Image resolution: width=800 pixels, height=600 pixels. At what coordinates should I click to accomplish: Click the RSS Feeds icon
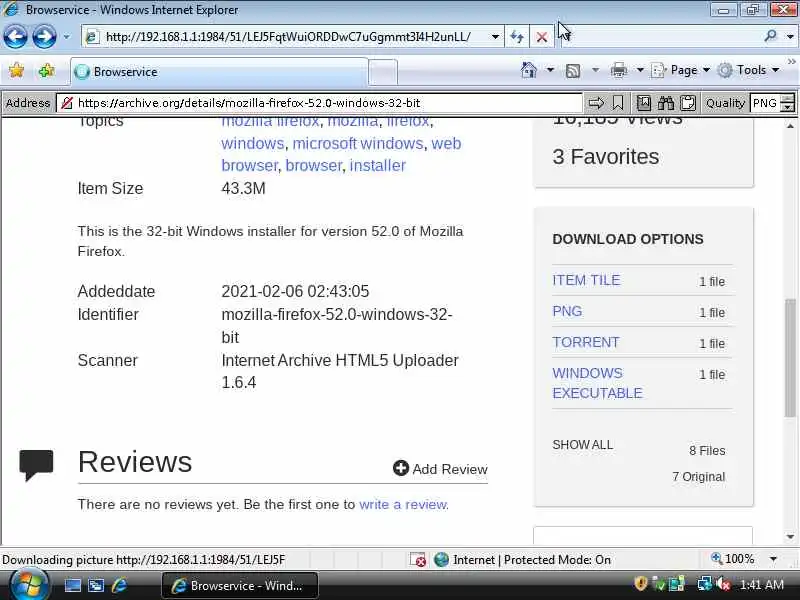click(x=573, y=70)
